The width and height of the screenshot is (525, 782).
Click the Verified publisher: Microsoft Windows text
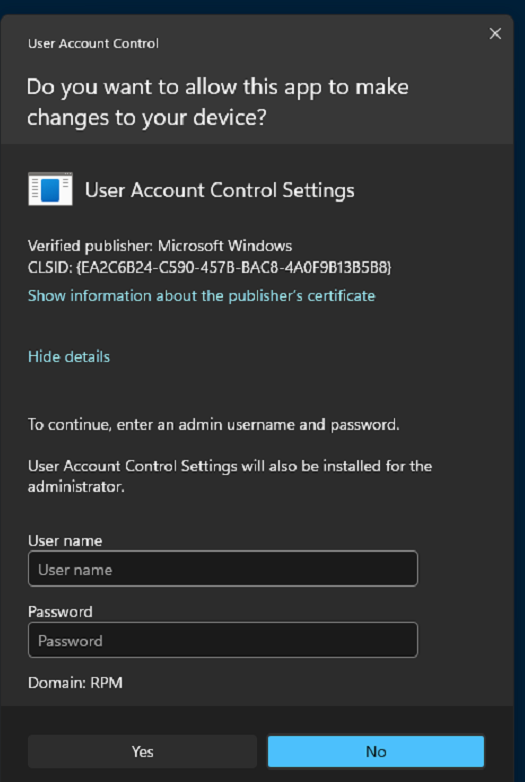click(160, 246)
